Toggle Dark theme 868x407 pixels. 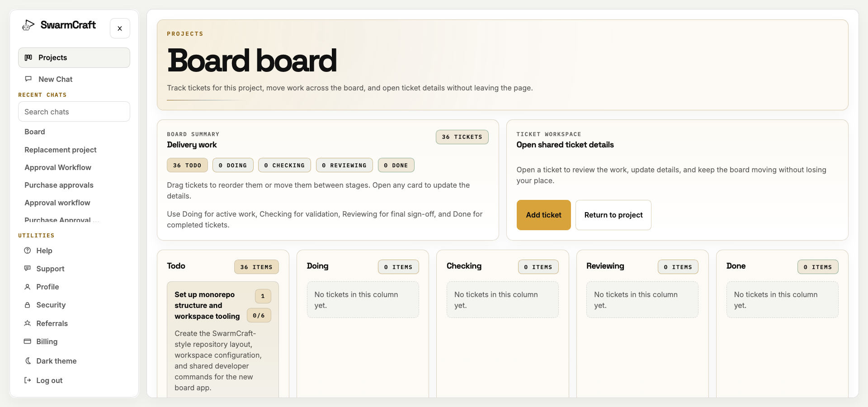tap(74, 361)
